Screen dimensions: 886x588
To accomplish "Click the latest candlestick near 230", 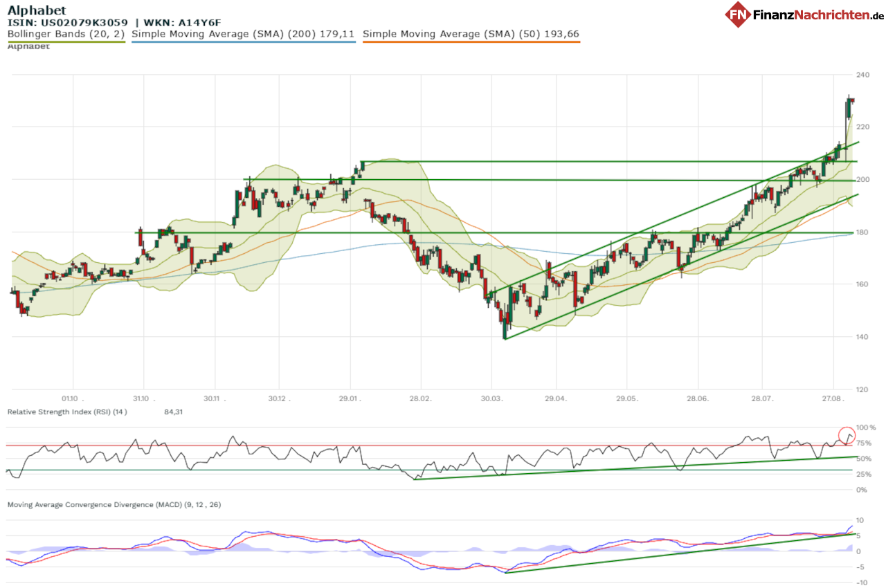I will click(852, 101).
